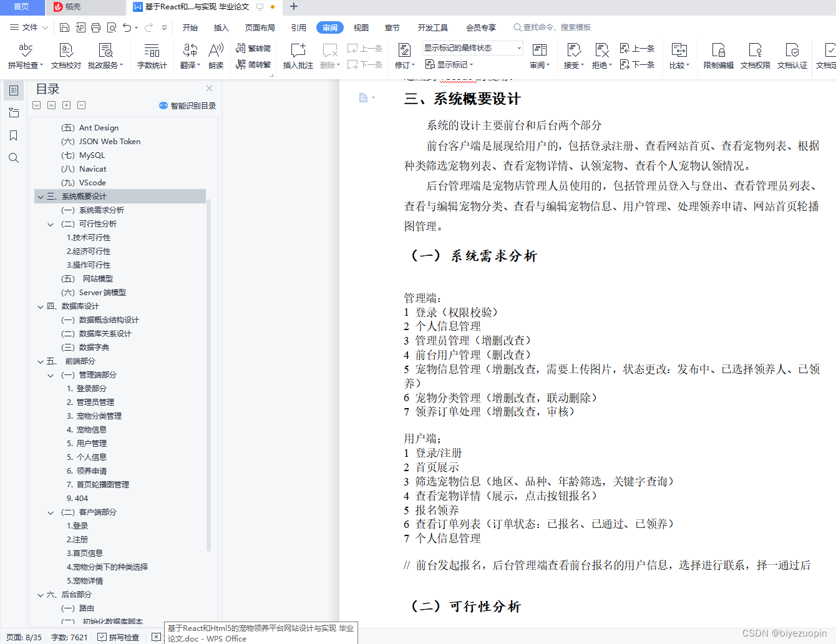This screenshot has width=836, height=644.
Task: Switch to the 引用 ribbon tab
Action: 299,27
